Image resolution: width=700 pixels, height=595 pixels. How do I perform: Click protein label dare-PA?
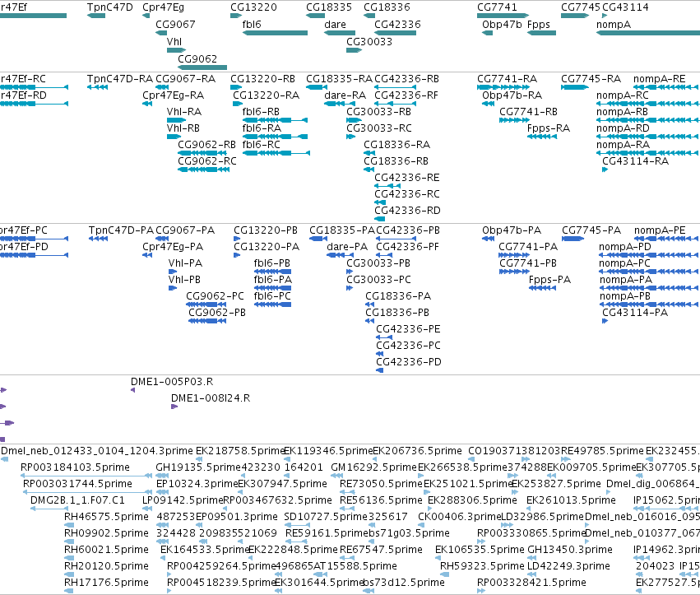click(x=347, y=247)
